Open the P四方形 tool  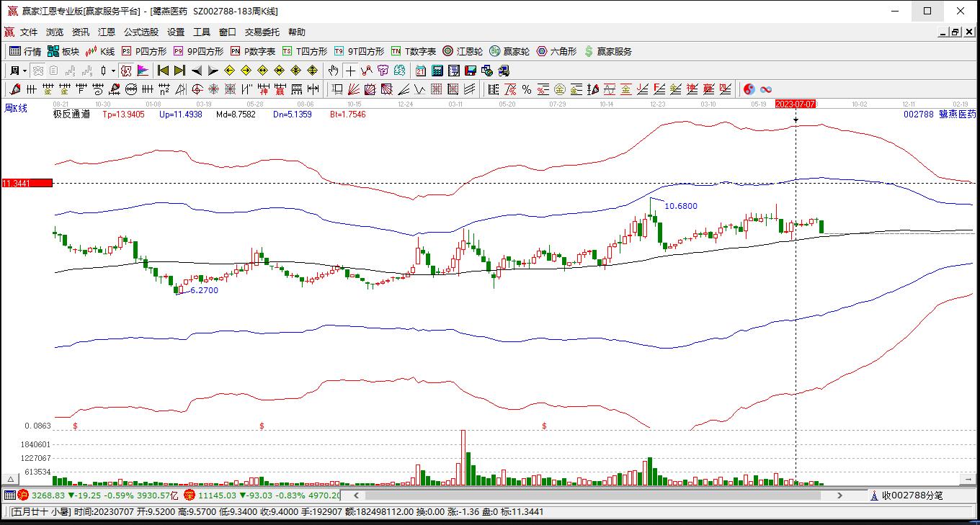[x=144, y=51]
